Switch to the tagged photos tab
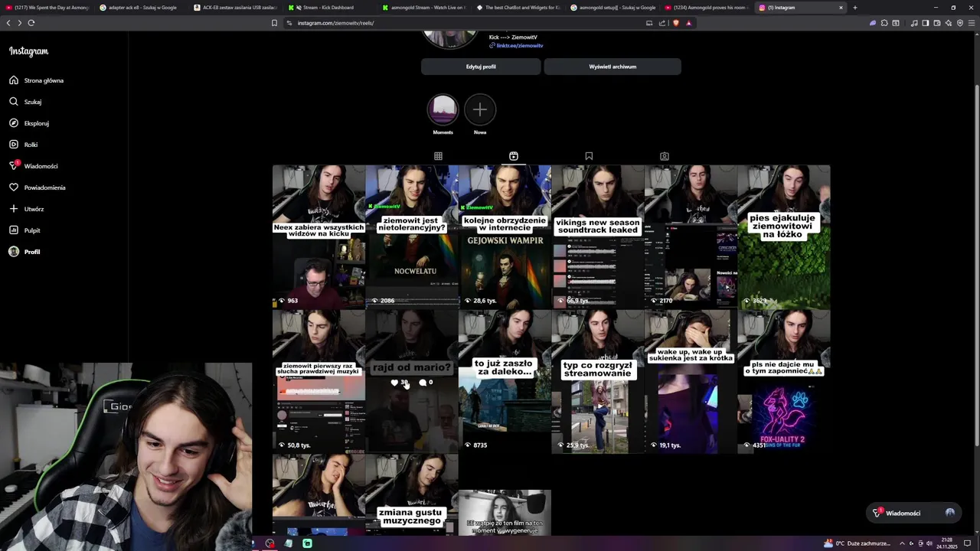The height and width of the screenshot is (551, 980). coord(665,156)
